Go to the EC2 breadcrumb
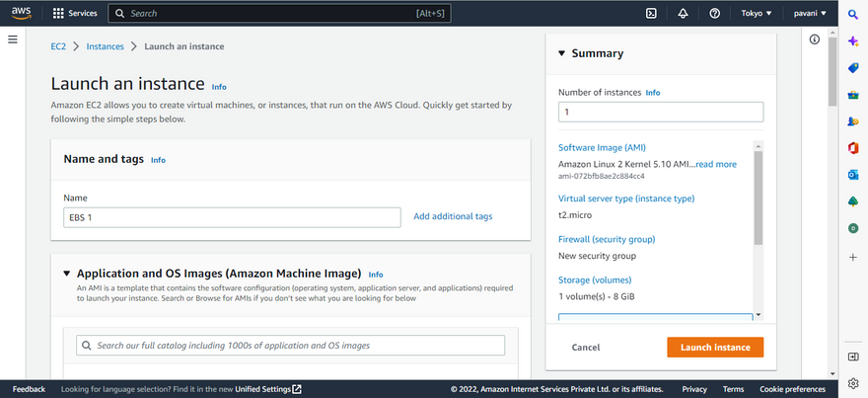The width and height of the screenshot is (868, 398). pos(58,46)
